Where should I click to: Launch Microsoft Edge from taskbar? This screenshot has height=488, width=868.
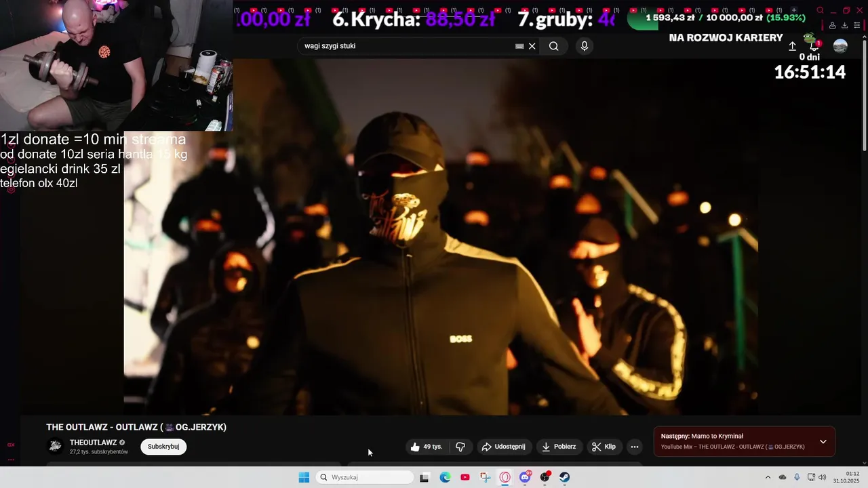(445, 477)
